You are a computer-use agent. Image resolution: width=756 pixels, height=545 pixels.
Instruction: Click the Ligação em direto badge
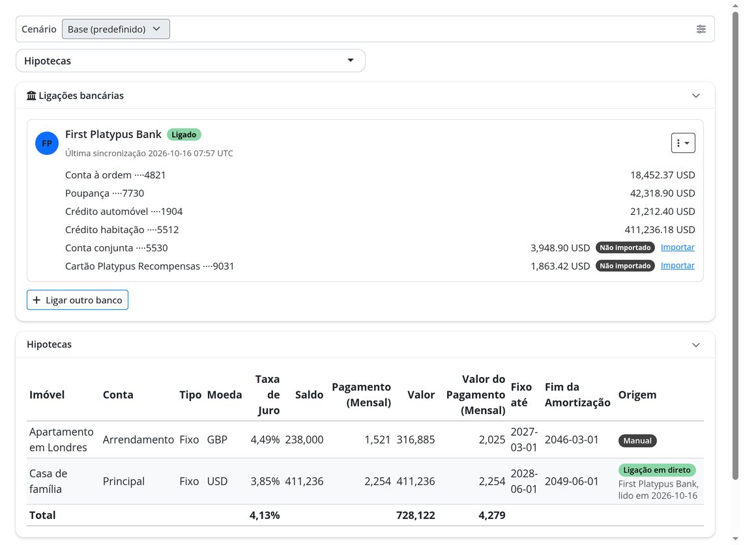tap(657, 470)
